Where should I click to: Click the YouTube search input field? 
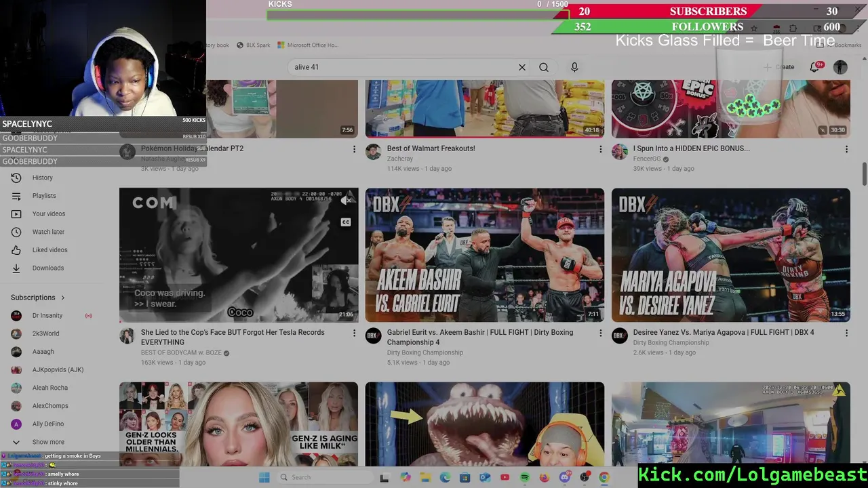click(403, 67)
